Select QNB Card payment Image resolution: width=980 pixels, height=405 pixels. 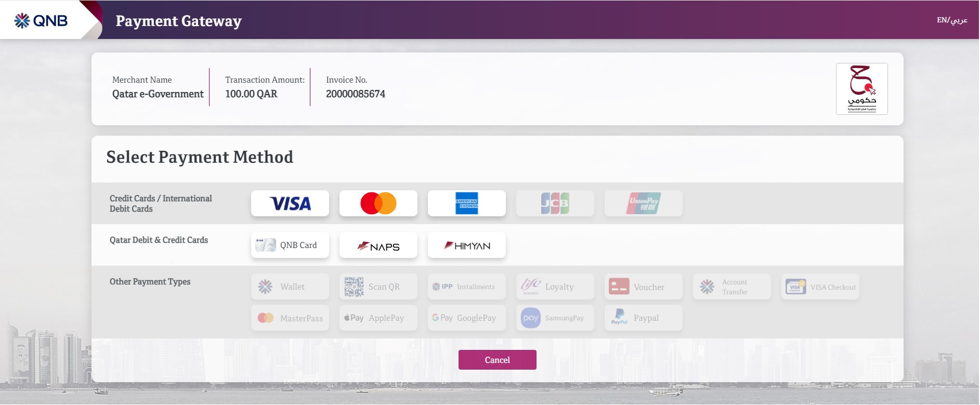(290, 245)
